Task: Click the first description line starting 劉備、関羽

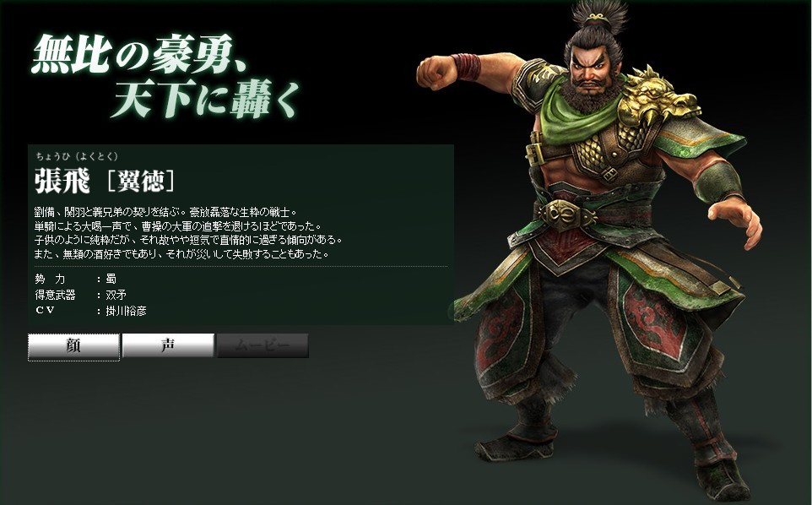Action: point(165,212)
